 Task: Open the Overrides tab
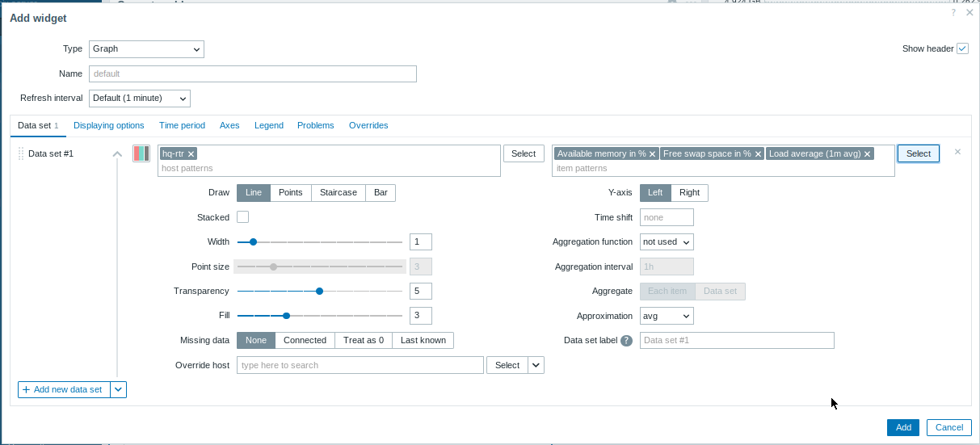(368, 126)
